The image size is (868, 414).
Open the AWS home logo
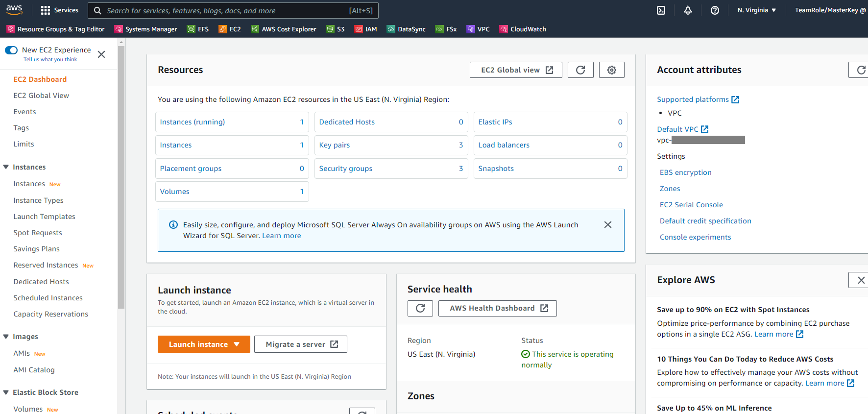click(14, 10)
